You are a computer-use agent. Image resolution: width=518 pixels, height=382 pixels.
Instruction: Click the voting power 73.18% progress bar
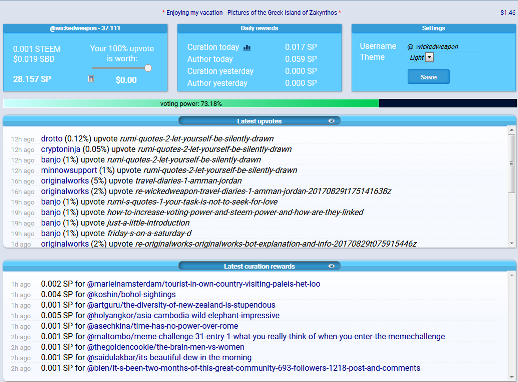pyautogui.click(x=260, y=103)
